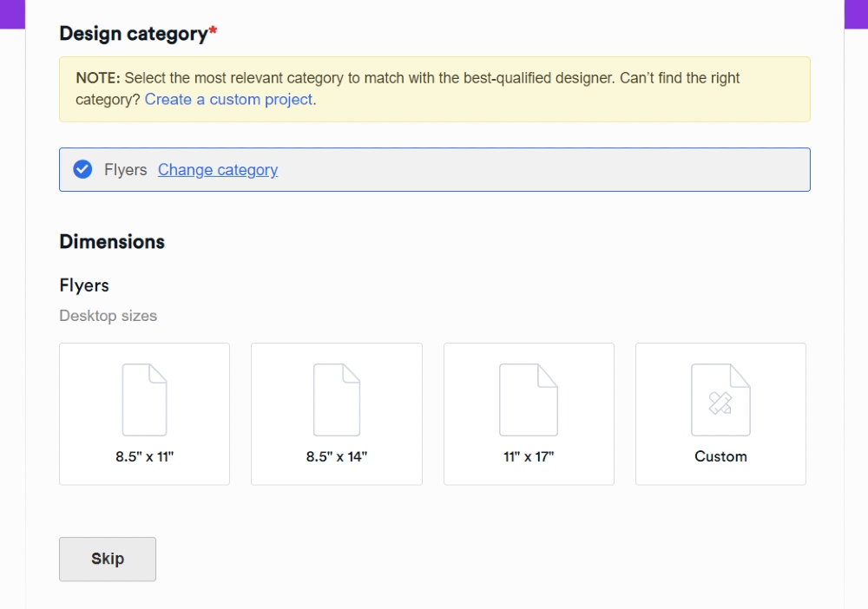Select the 8.5" x 11" size label
The height and width of the screenshot is (609, 868).
(144, 456)
